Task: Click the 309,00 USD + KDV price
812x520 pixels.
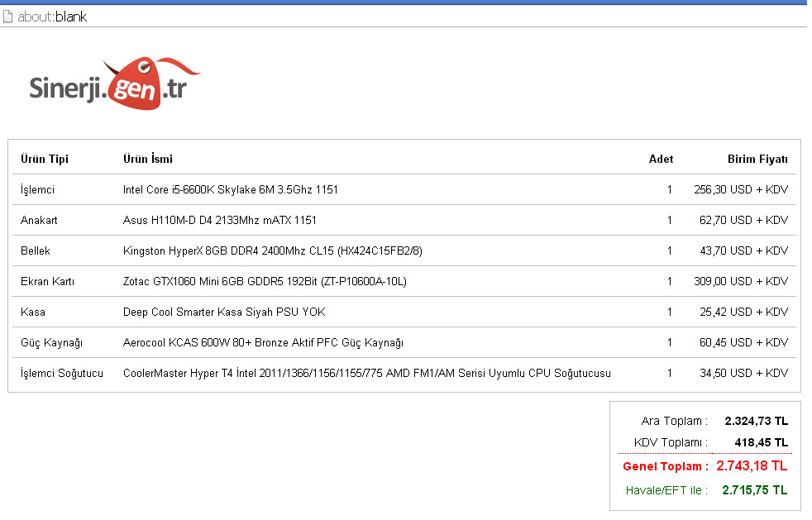Action: 741,281
